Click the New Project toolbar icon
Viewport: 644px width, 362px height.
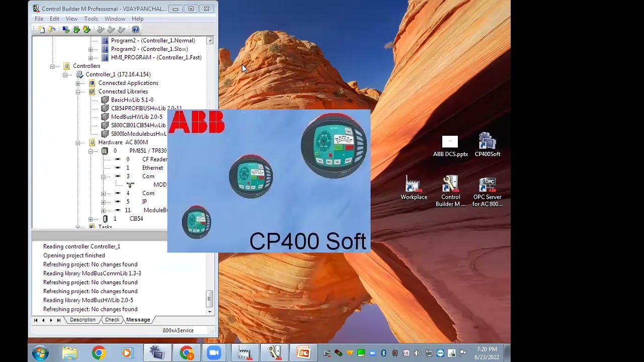(x=41, y=30)
